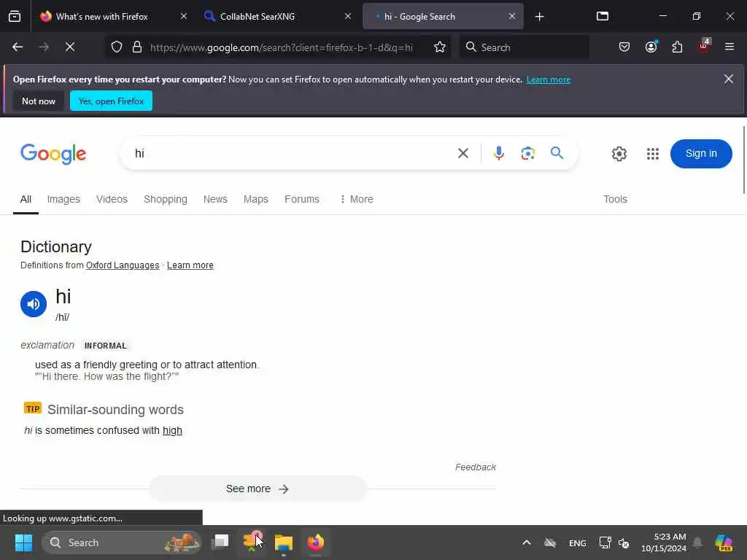Open Copilot preview icon in taskbar
The image size is (747, 560).
point(724,542)
